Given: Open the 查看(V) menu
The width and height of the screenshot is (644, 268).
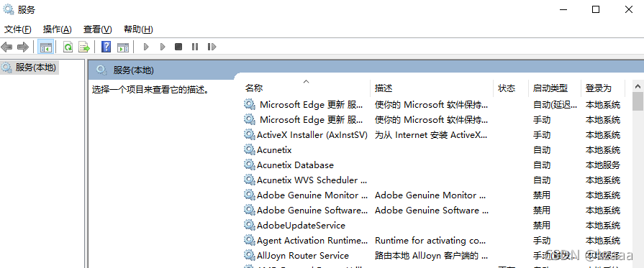Looking at the screenshot, I should click(98, 29).
